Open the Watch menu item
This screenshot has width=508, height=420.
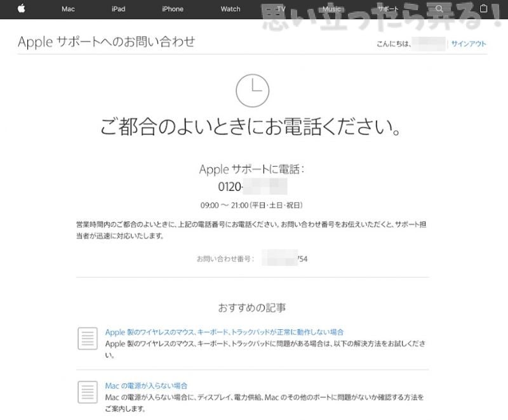231,9
